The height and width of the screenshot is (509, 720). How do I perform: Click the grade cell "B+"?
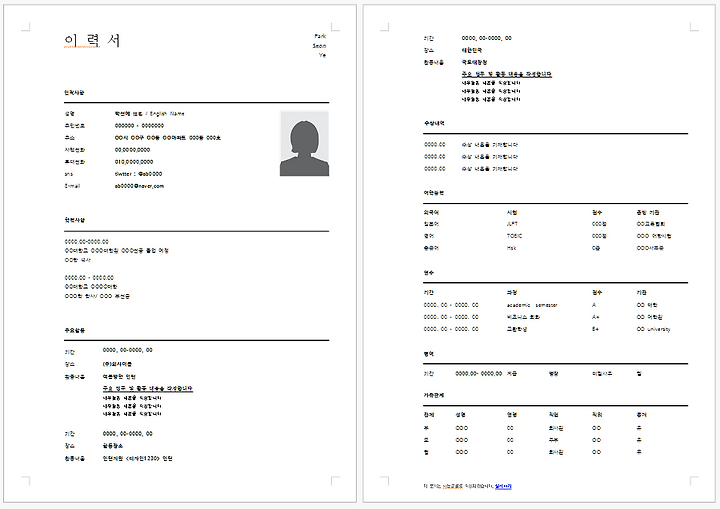coord(596,329)
